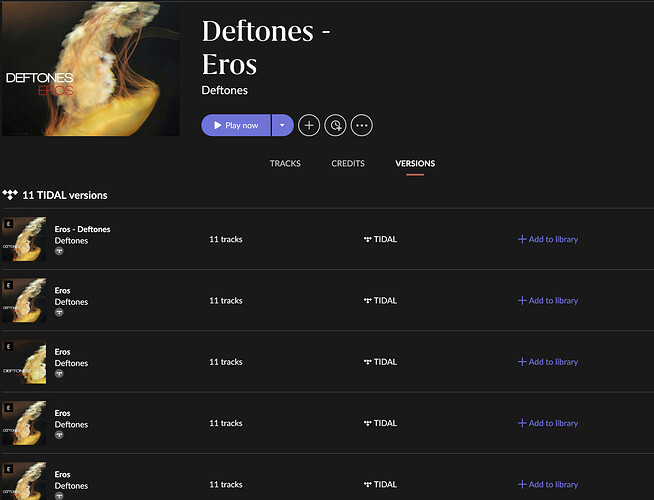Open the CREDITS tab
Viewport: 654px width, 500px height.
(x=348, y=163)
